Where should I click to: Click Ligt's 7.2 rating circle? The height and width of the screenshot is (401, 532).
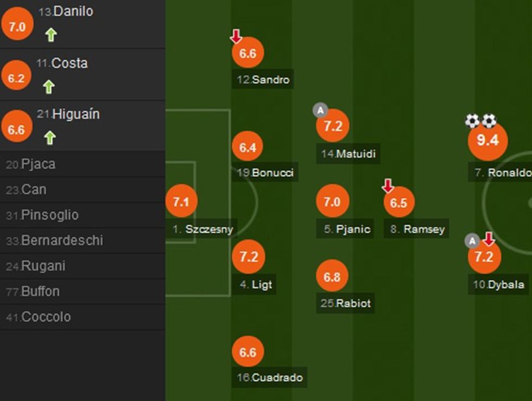249,257
